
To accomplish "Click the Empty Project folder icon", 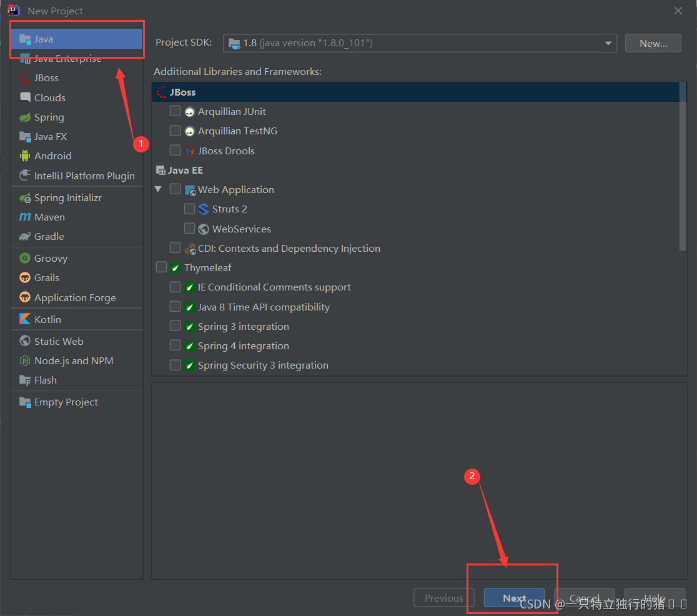I will (x=25, y=402).
